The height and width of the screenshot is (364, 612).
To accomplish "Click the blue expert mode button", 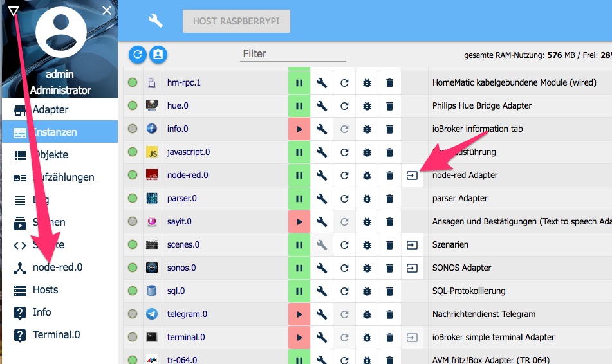I will point(158,54).
